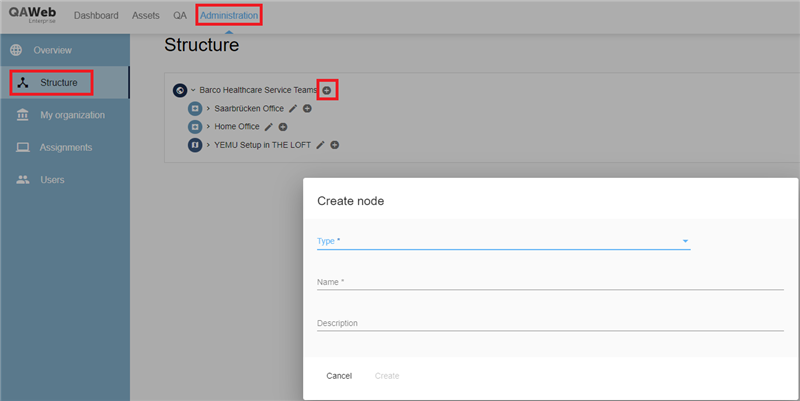Select the Saarbrücken Office tree row
800x401 pixels.
point(249,108)
